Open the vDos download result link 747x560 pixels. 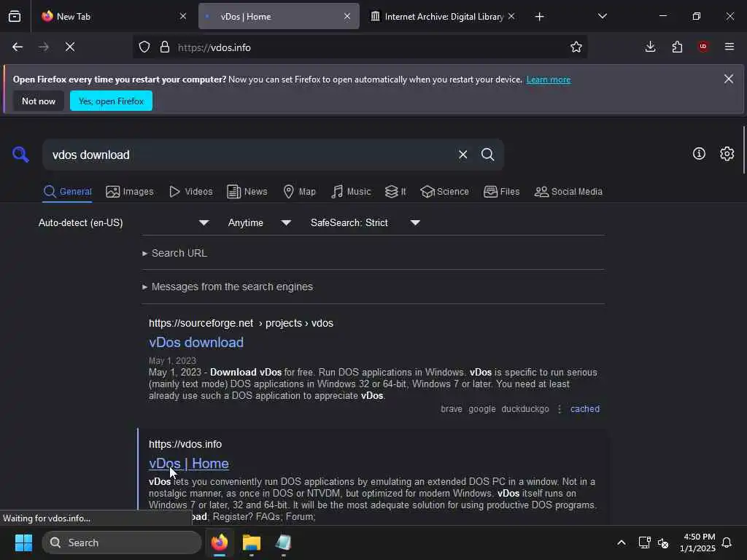click(x=196, y=343)
